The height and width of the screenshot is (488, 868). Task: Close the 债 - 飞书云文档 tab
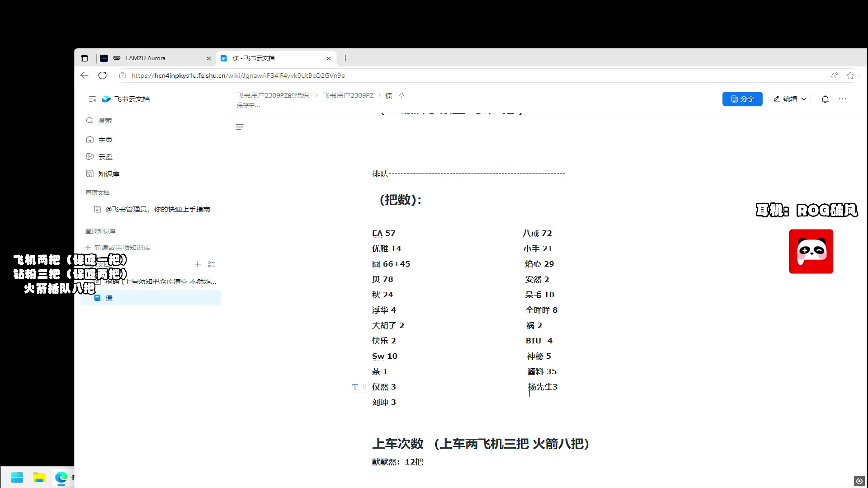click(x=329, y=58)
